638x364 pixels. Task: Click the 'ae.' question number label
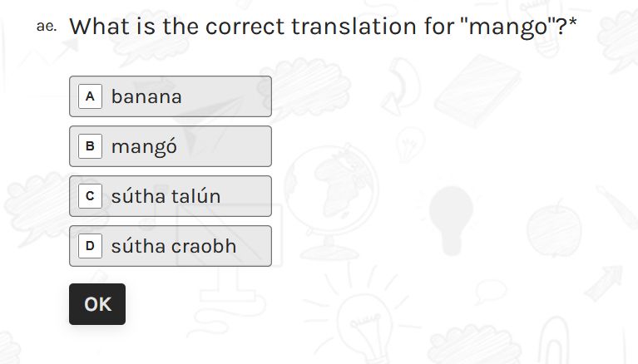coord(47,27)
